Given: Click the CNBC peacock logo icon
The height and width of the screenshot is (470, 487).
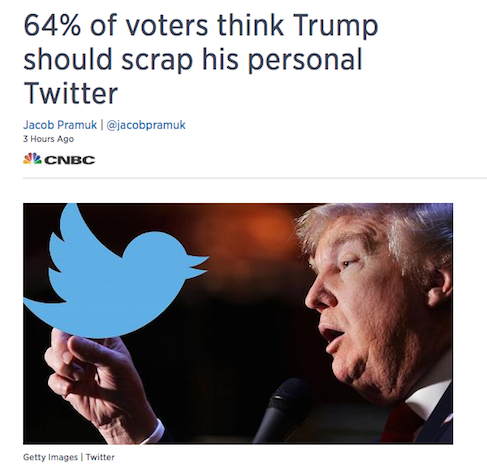Looking at the screenshot, I should [x=32, y=159].
